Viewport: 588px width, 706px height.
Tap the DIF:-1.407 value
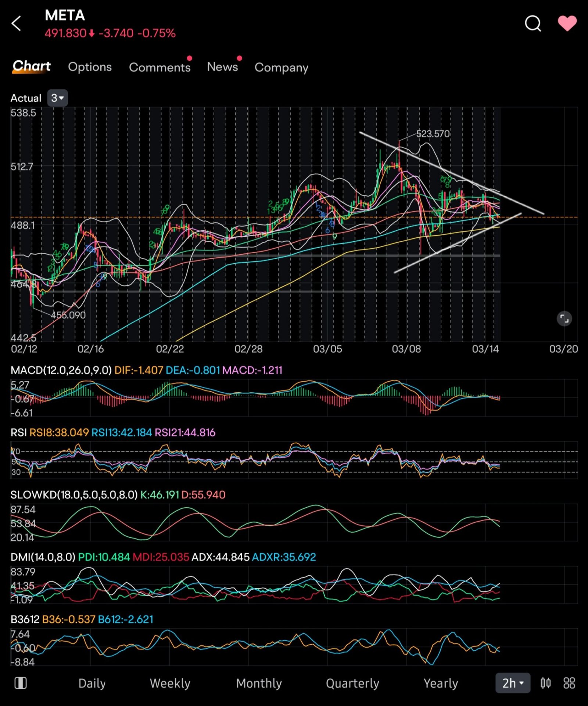click(139, 370)
